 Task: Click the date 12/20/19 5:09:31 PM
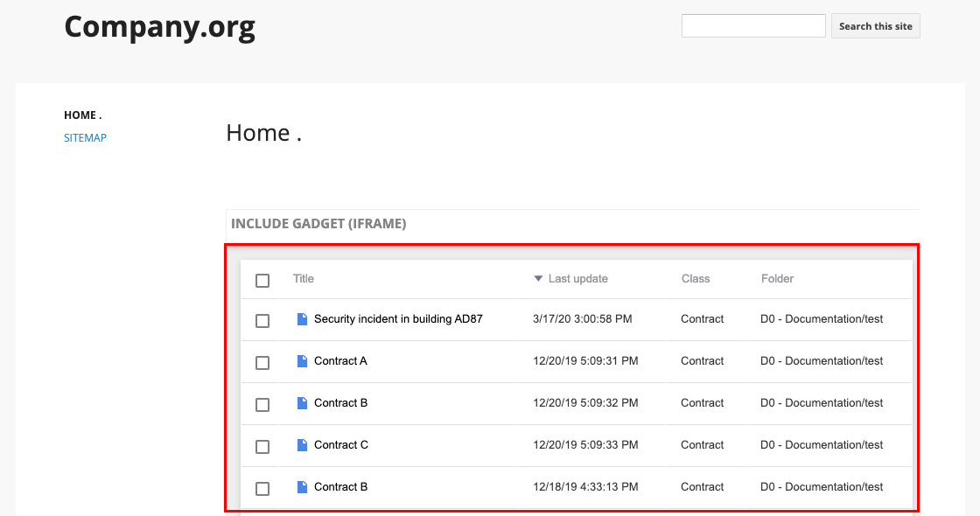coord(585,360)
